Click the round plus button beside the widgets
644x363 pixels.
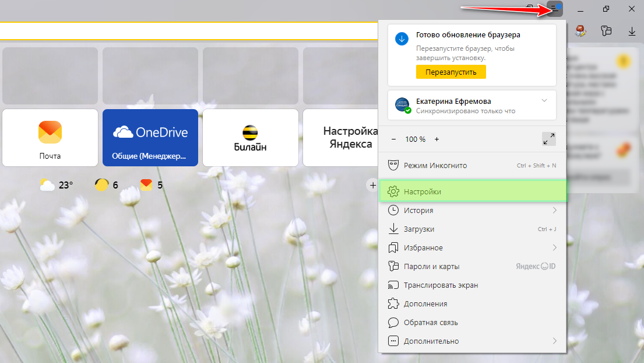(x=372, y=185)
